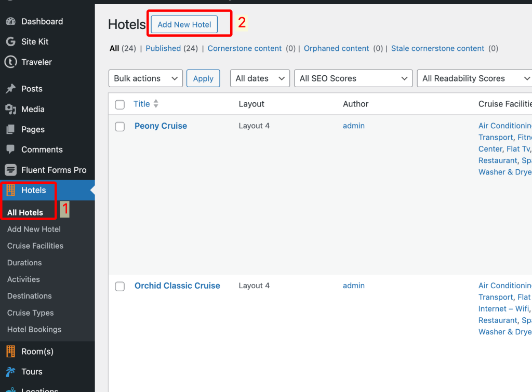Check the Peony Cruise row checkbox
Image resolution: width=532 pixels, height=392 pixels.
120,126
